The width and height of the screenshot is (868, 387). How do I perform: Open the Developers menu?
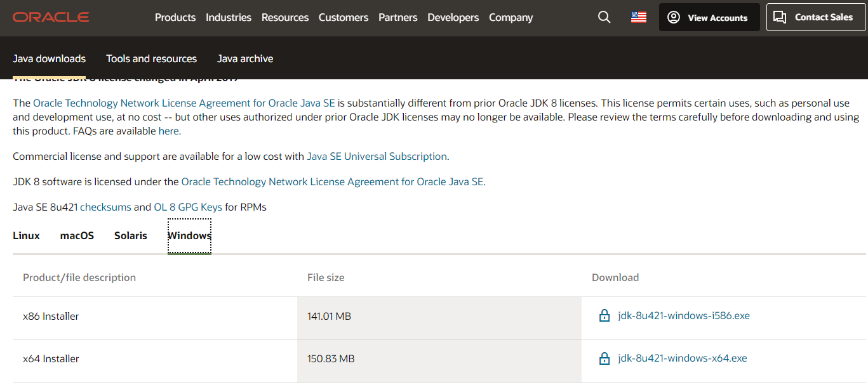[x=453, y=17]
